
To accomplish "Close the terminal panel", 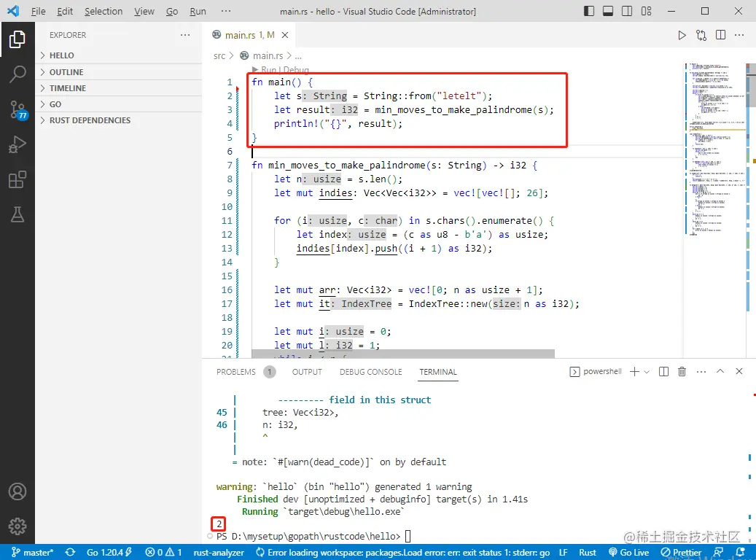I will click(739, 371).
